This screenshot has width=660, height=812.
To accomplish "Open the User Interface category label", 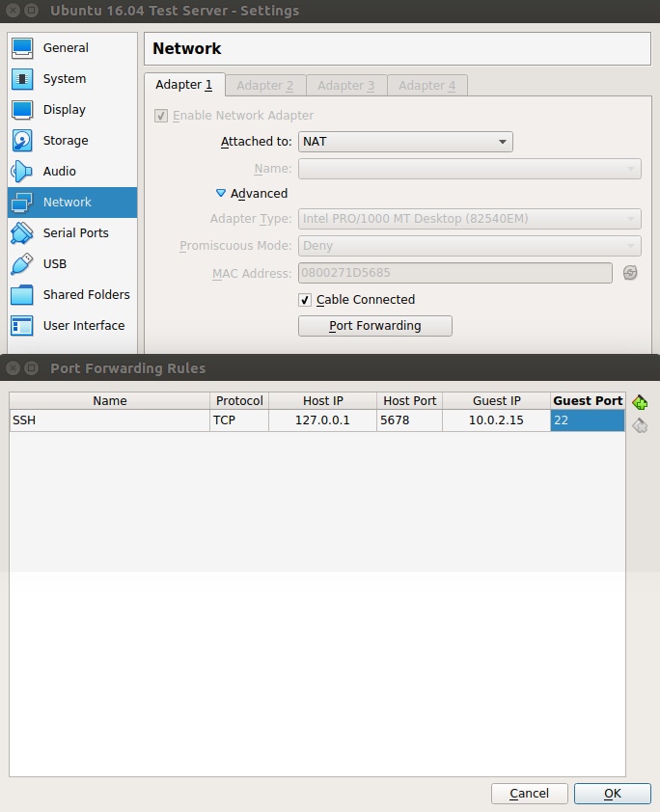I will click(84, 326).
